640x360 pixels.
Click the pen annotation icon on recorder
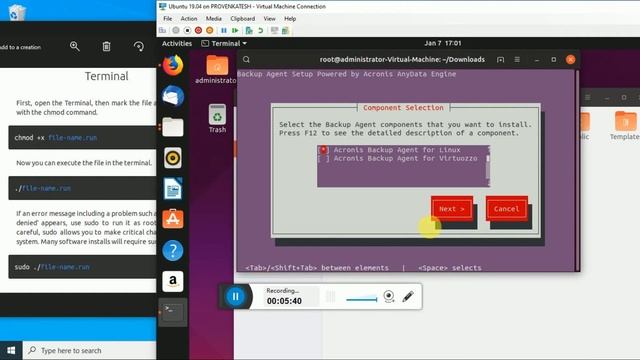pos(408,296)
